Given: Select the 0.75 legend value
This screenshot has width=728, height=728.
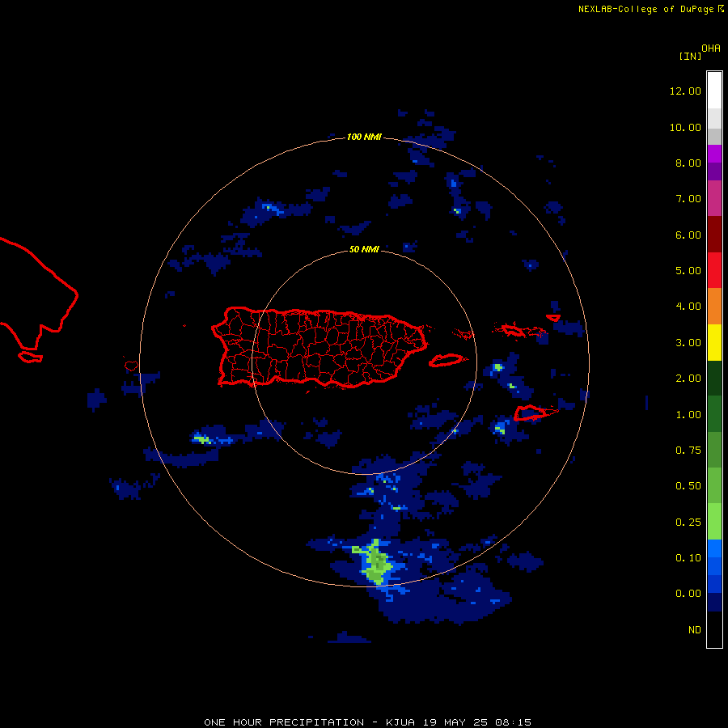Looking at the screenshot, I should pyautogui.click(x=688, y=451).
